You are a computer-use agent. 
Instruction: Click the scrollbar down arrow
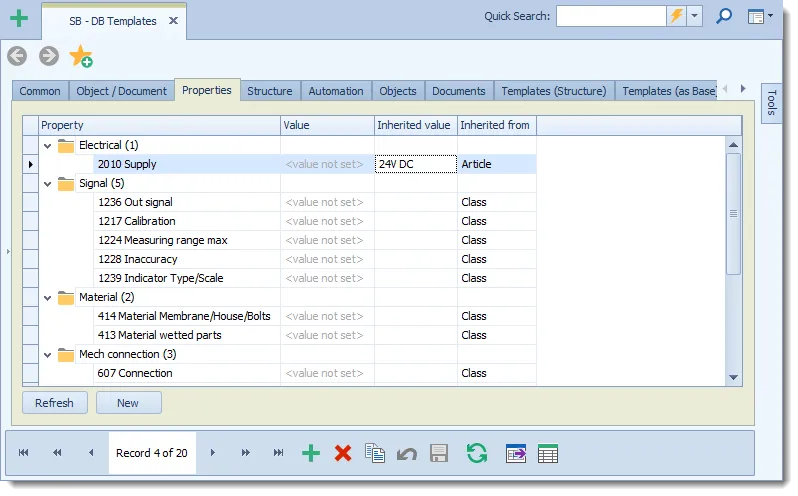(733, 377)
